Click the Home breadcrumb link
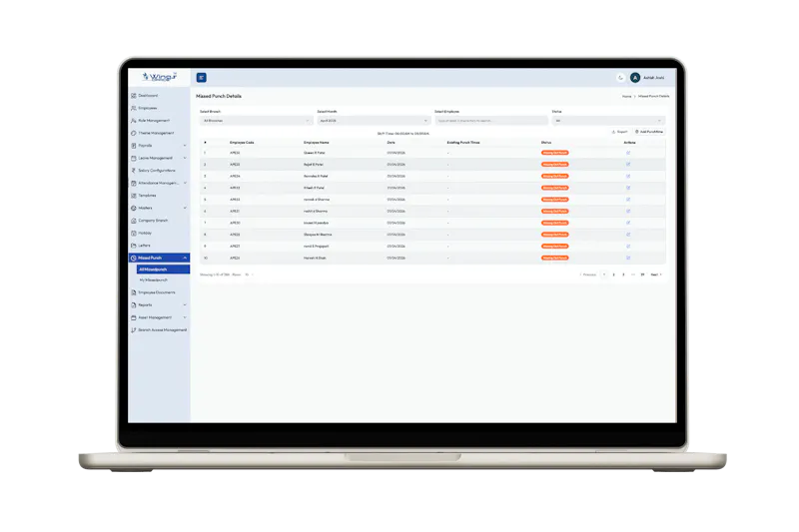This screenshot has height=532, width=799. [x=627, y=96]
